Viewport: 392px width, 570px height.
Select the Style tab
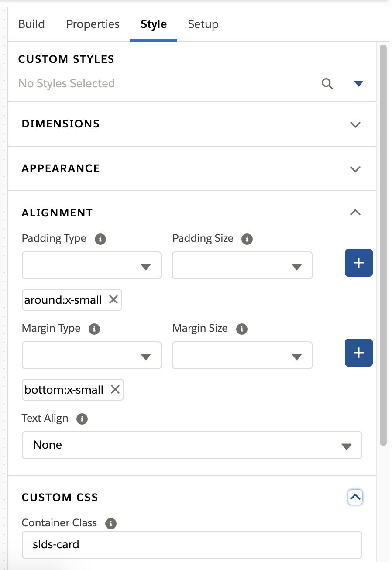(154, 24)
